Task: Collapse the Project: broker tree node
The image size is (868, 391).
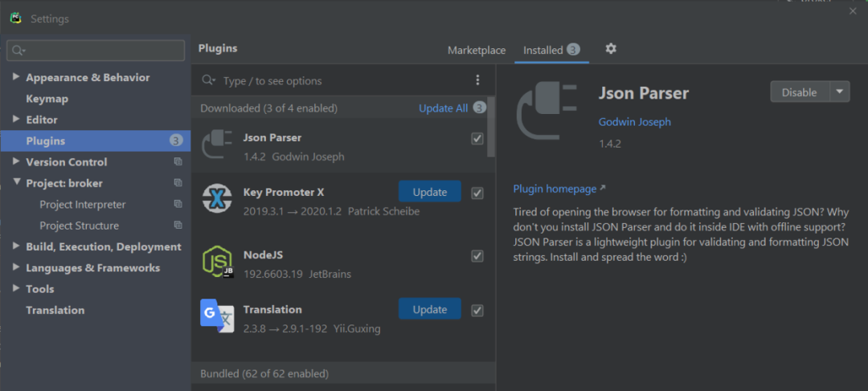Action: tap(16, 182)
